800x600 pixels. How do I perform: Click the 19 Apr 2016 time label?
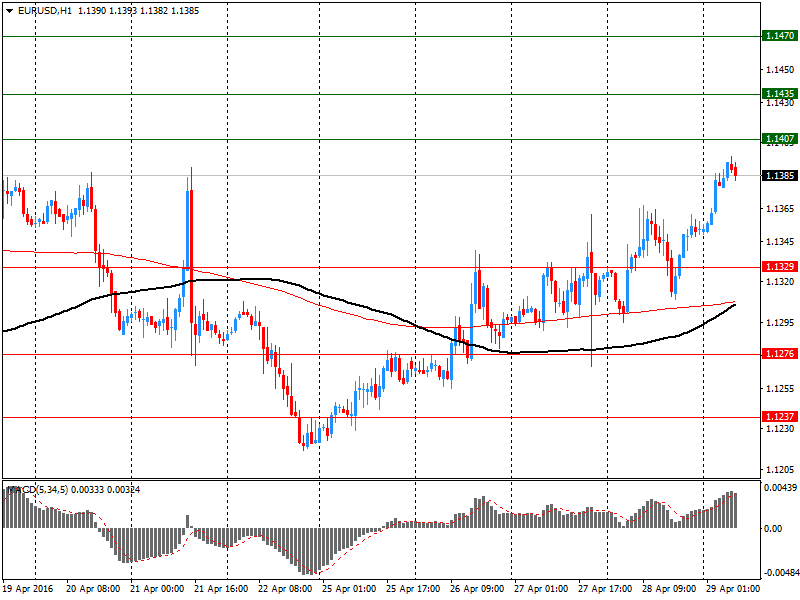pos(29,589)
